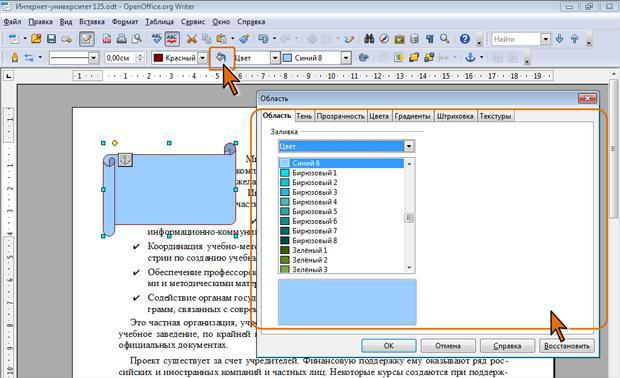The image size is (620, 378).
Task: Open the page preview icon
Action: click(137, 39)
